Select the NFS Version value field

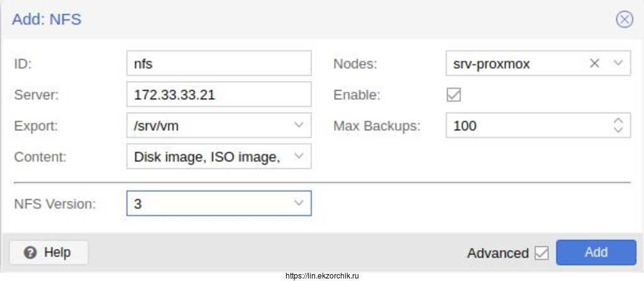pos(209,203)
